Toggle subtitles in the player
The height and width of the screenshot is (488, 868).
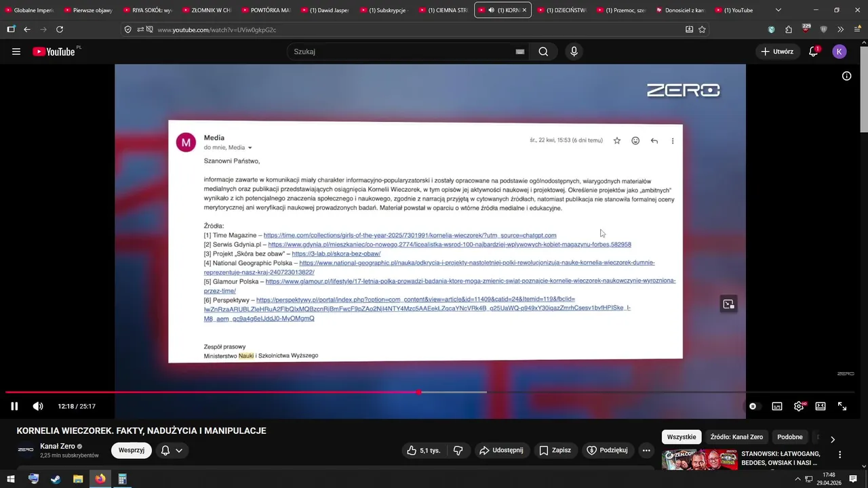(777, 406)
